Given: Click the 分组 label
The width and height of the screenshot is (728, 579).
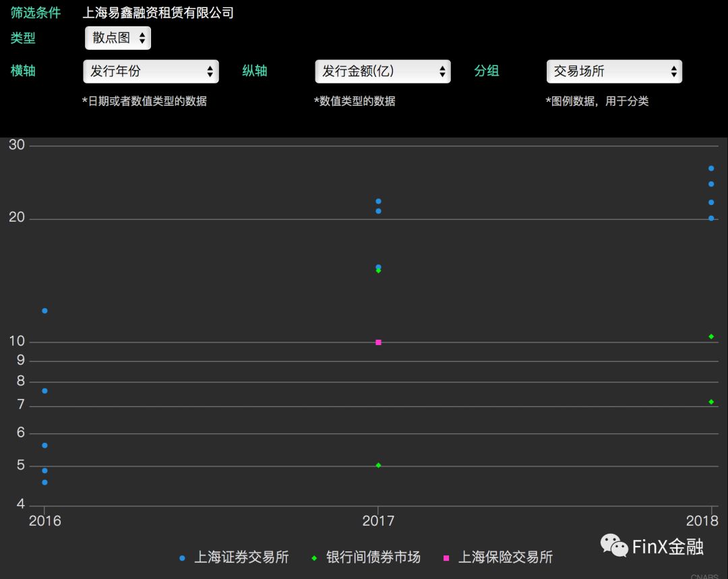Looking at the screenshot, I should [486, 71].
